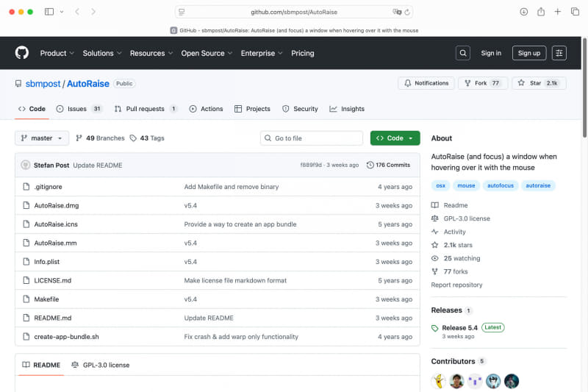Go back with Safari back arrow
The height and width of the screenshot is (392, 588).
[77, 12]
